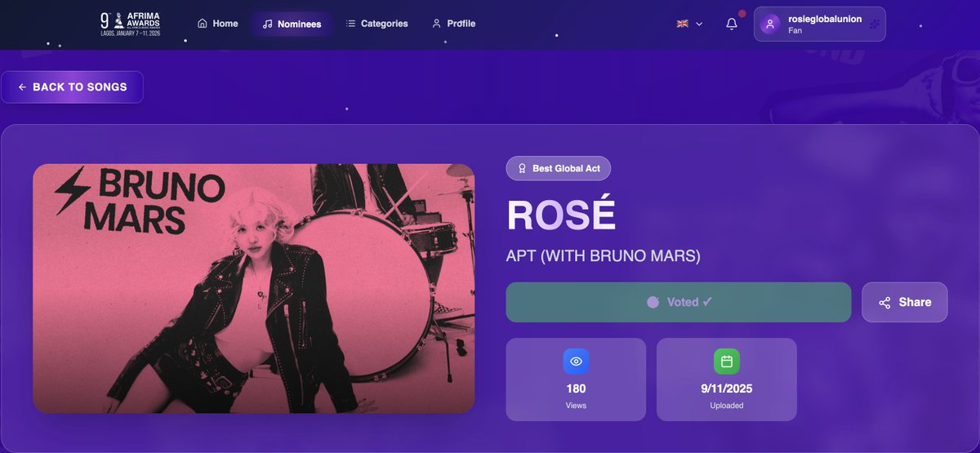Click the user avatar icon
This screenshot has height=453, width=980.
click(769, 24)
